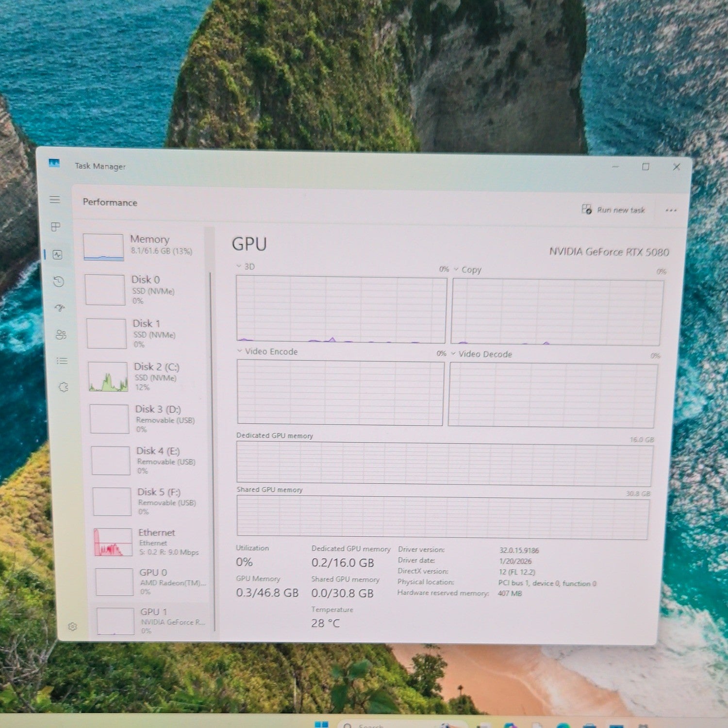Image resolution: width=728 pixels, height=728 pixels.
Task: Open the Services page icon
Action: pyautogui.click(x=63, y=387)
